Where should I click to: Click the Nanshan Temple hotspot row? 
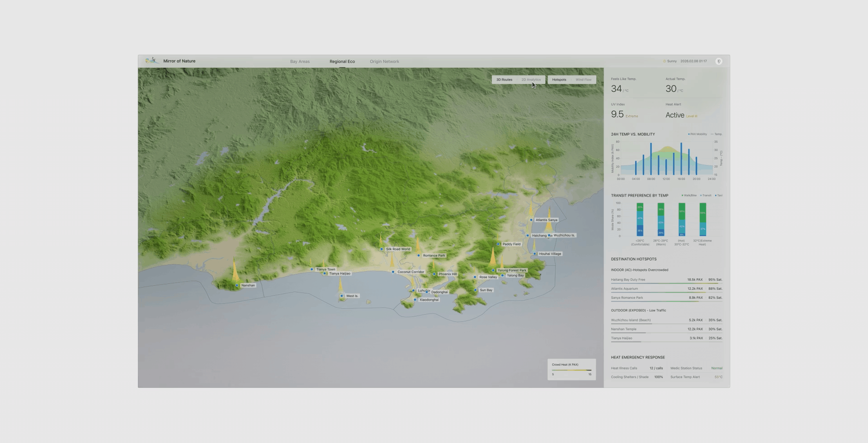click(x=667, y=330)
